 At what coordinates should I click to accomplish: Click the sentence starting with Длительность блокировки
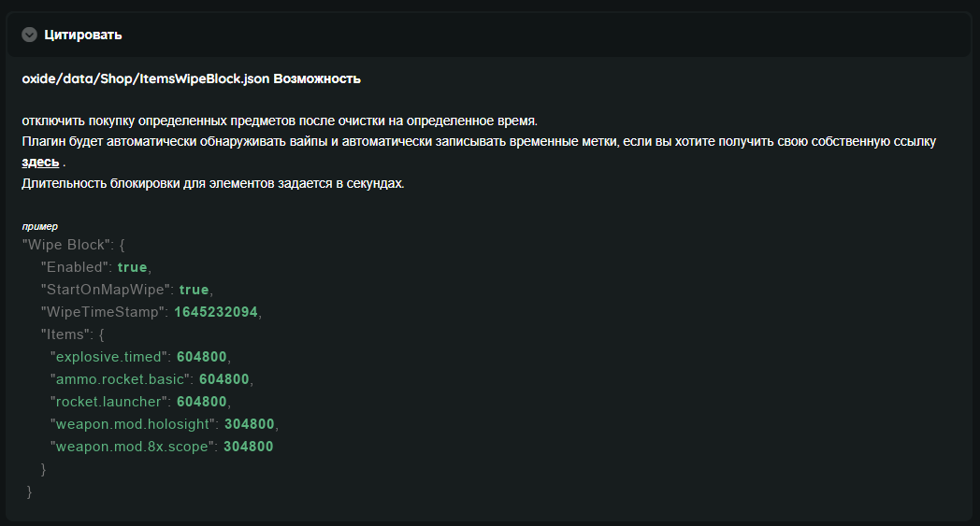tap(213, 183)
